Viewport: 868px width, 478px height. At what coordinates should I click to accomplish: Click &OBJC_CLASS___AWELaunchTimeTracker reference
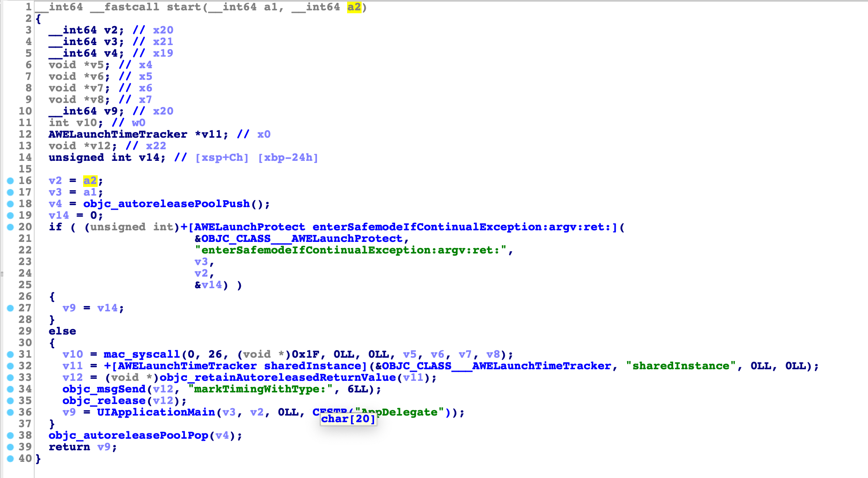(493, 366)
